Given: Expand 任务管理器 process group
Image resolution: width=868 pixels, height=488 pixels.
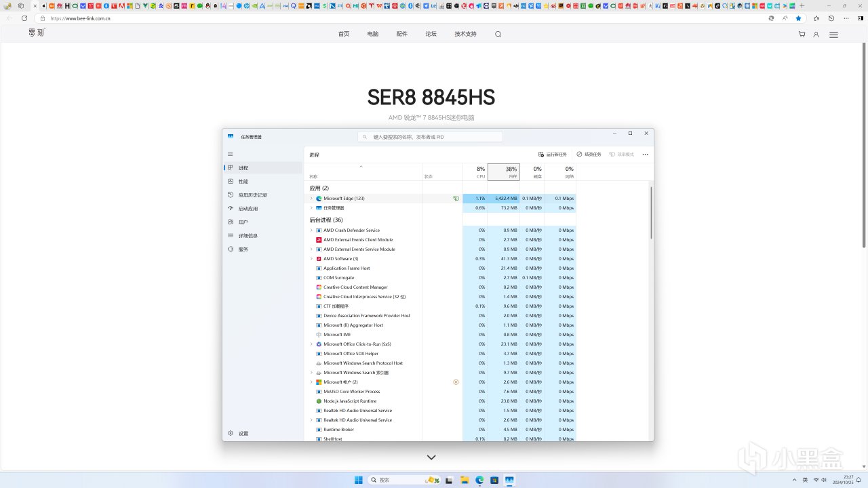Looking at the screenshot, I should pos(311,208).
